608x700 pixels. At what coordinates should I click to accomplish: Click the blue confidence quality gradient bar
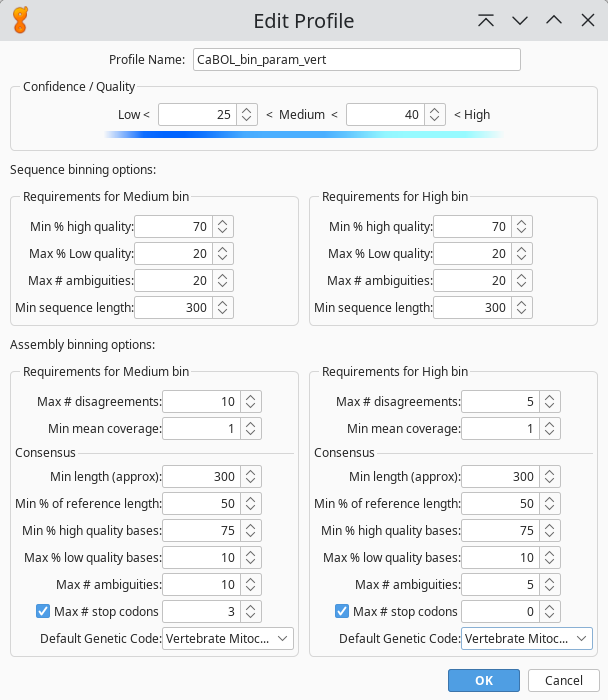(x=303, y=134)
